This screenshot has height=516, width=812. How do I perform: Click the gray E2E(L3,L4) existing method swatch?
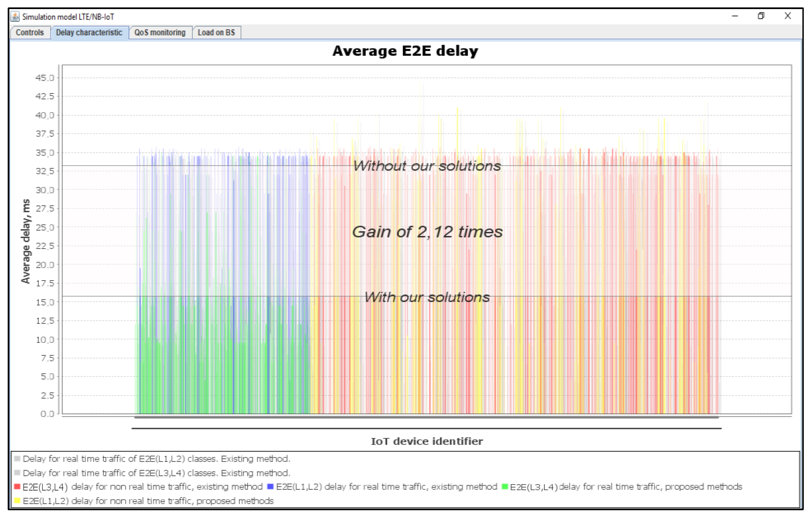click(x=17, y=472)
